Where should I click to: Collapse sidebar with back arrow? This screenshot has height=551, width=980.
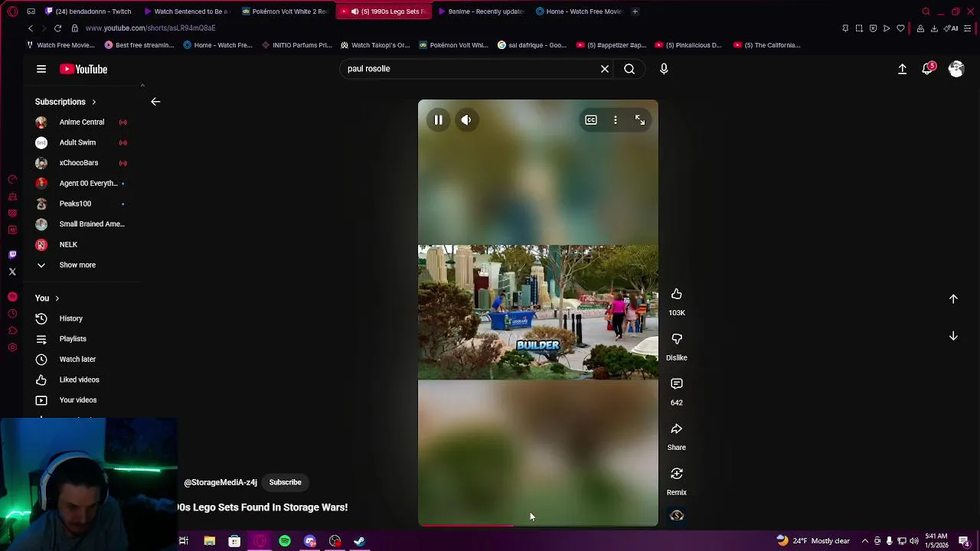click(155, 102)
